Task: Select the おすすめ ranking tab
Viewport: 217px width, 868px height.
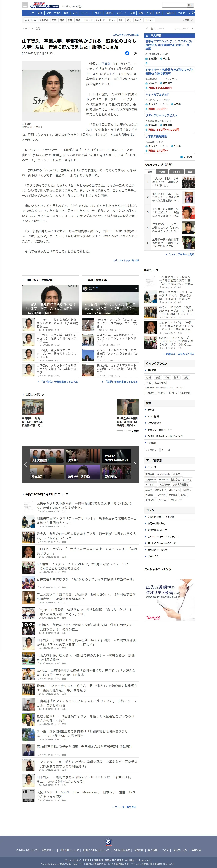Action: [x=176, y=172]
